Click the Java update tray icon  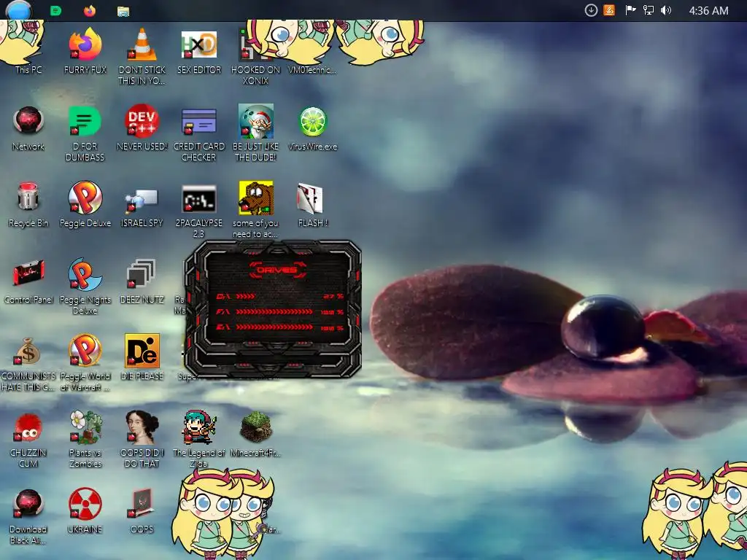pos(609,10)
